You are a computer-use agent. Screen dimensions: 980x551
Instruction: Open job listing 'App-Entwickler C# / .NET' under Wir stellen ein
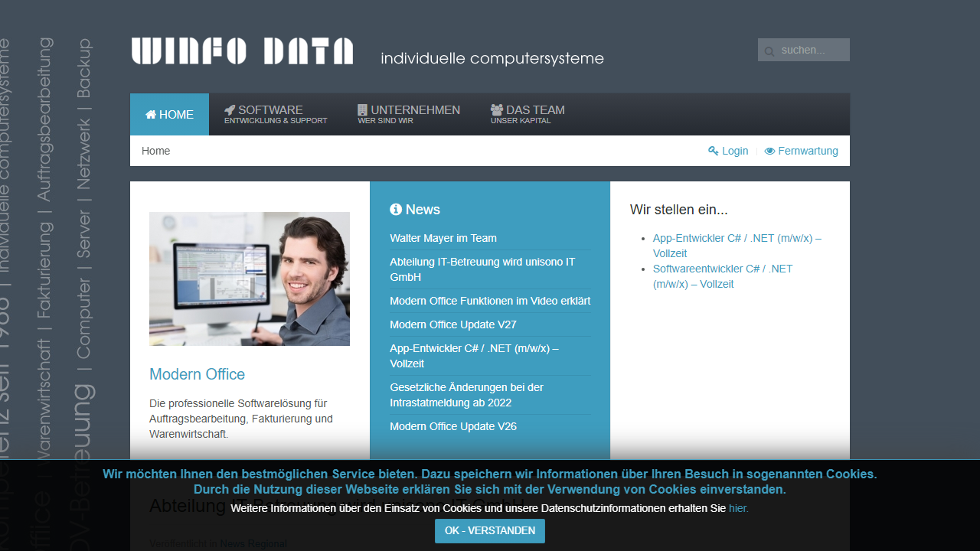click(x=737, y=246)
